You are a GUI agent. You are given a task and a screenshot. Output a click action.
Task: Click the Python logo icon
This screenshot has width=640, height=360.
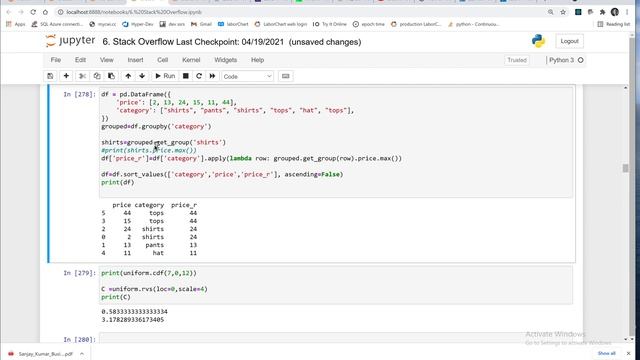[538, 41]
